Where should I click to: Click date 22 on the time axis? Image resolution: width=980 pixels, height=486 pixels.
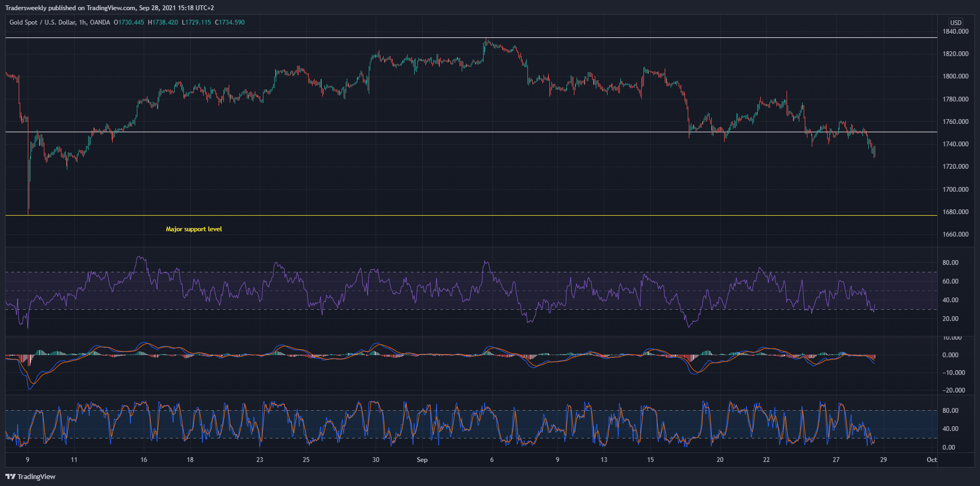click(766, 460)
